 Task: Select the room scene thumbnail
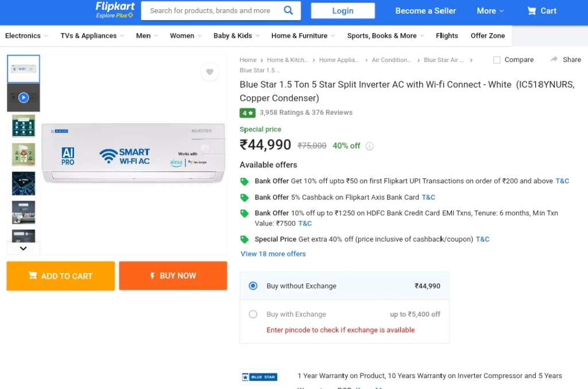(23, 212)
